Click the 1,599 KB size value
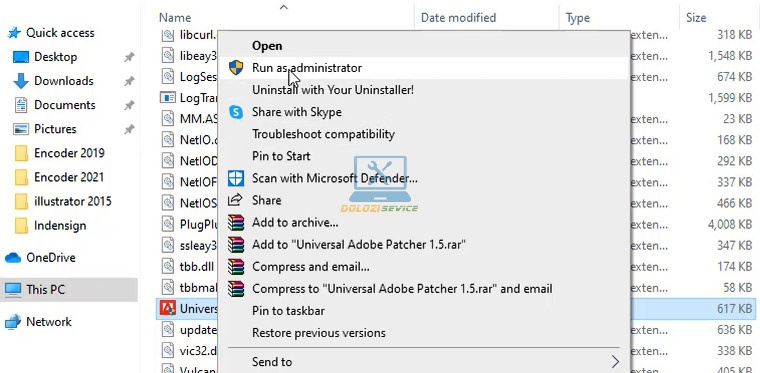Screen dimensions: 760x373 (x=730, y=98)
